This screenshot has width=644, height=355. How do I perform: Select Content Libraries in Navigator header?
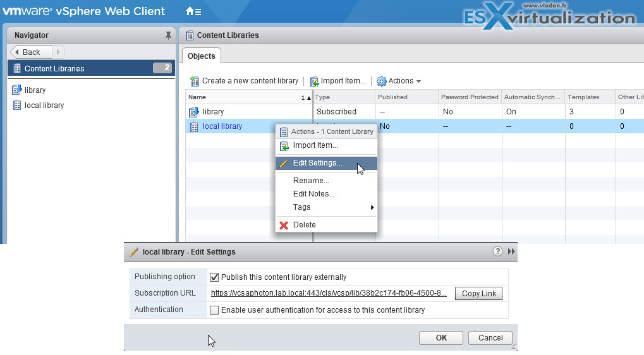pyautogui.click(x=91, y=69)
